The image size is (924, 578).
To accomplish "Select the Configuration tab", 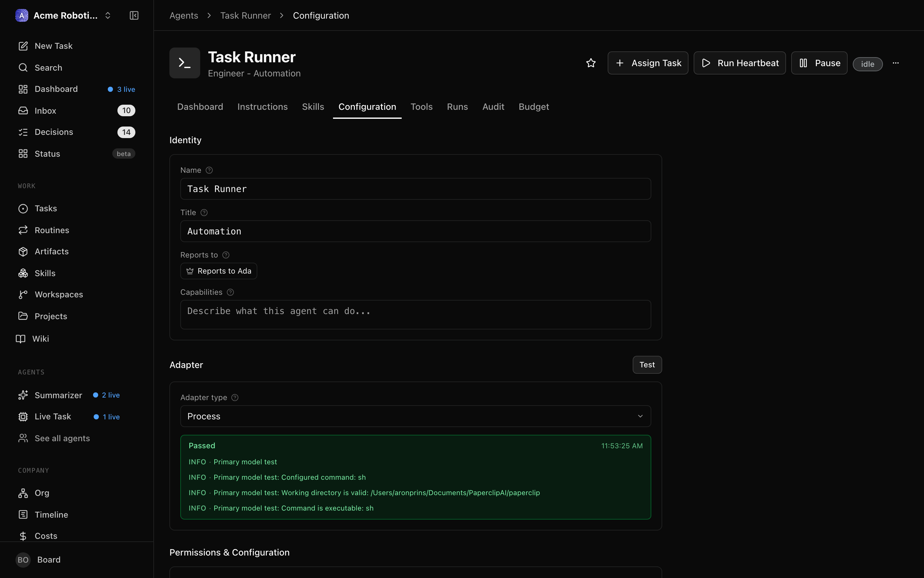I will [367, 107].
